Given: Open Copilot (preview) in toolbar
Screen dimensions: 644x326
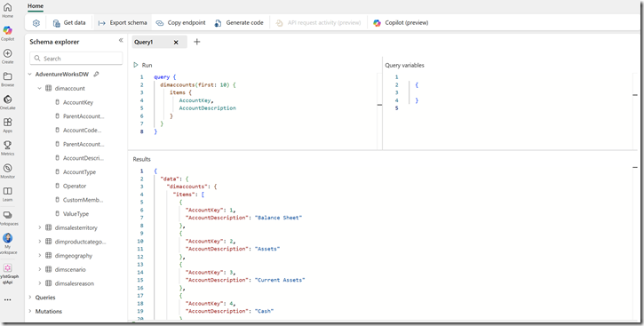Looking at the screenshot, I should pos(401,23).
